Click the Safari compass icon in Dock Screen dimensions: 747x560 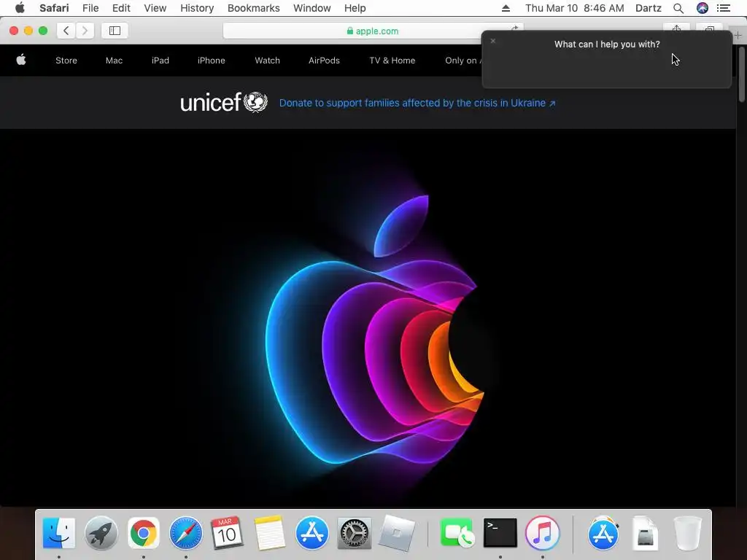pyautogui.click(x=186, y=533)
